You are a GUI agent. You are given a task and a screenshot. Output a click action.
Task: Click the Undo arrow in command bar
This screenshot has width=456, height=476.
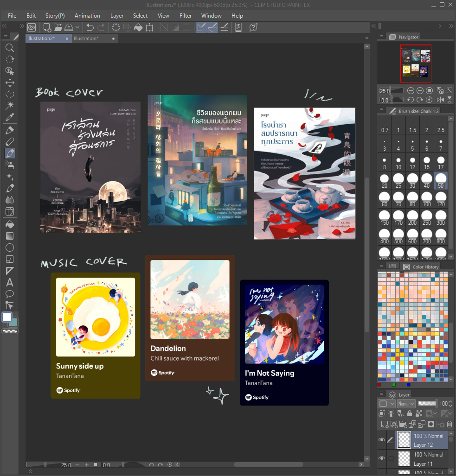pos(90,27)
